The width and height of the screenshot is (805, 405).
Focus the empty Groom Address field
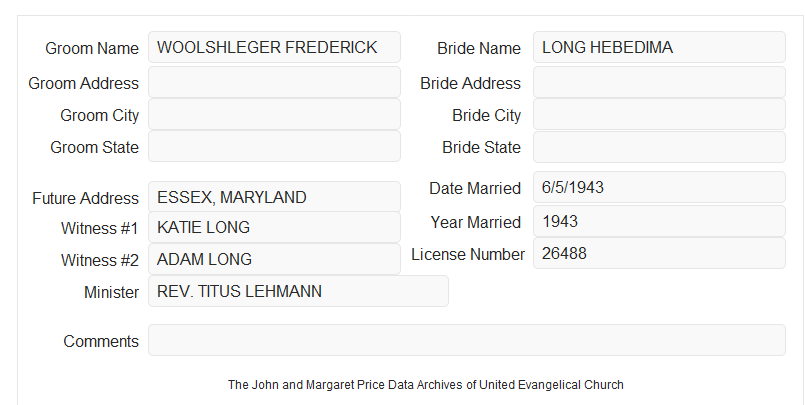pyautogui.click(x=274, y=82)
